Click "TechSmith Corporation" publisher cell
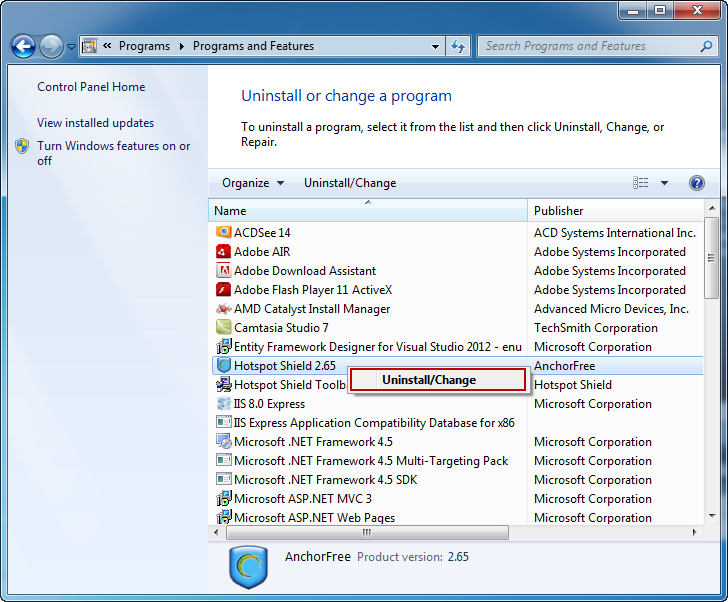 point(596,328)
